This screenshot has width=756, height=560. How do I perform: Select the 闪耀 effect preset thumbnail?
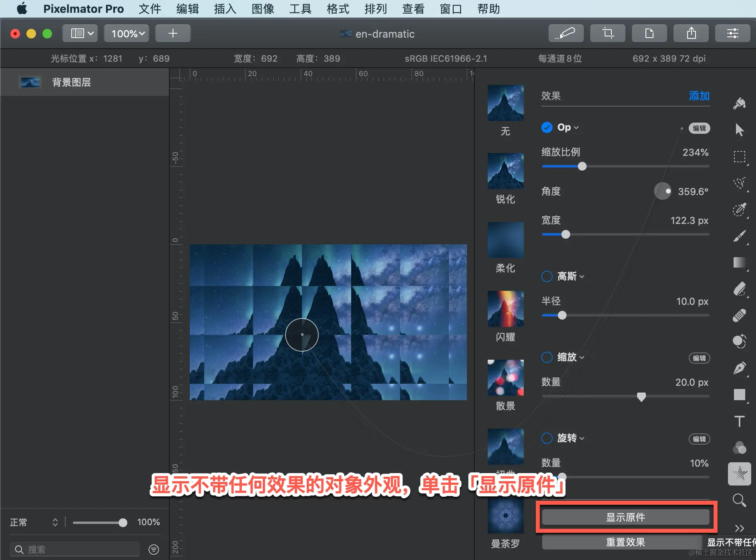[x=505, y=309]
